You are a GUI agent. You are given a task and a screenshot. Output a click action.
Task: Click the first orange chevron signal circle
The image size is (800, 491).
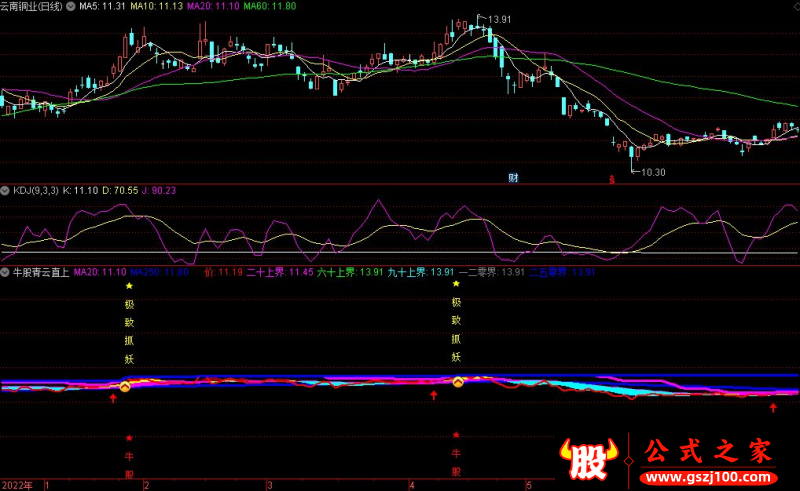(126, 386)
